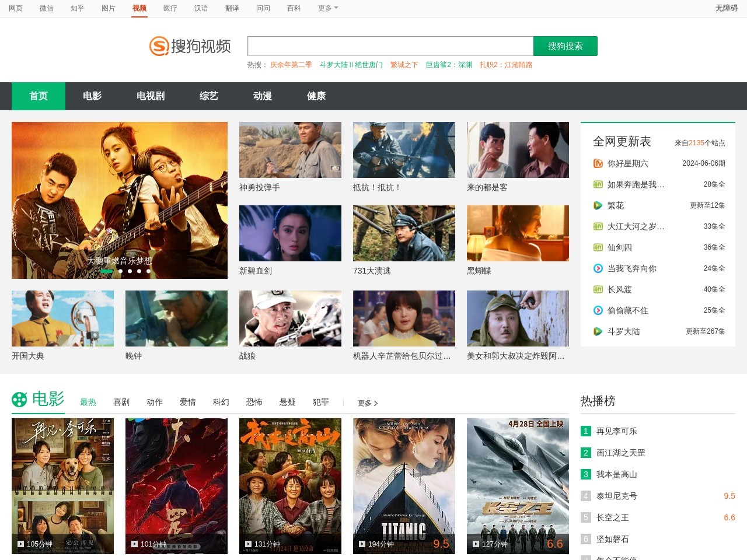Image resolution: width=747 pixels, height=560 pixels.
Task: Click the film reel icon beside 电影 heading
Action: point(19,400)
